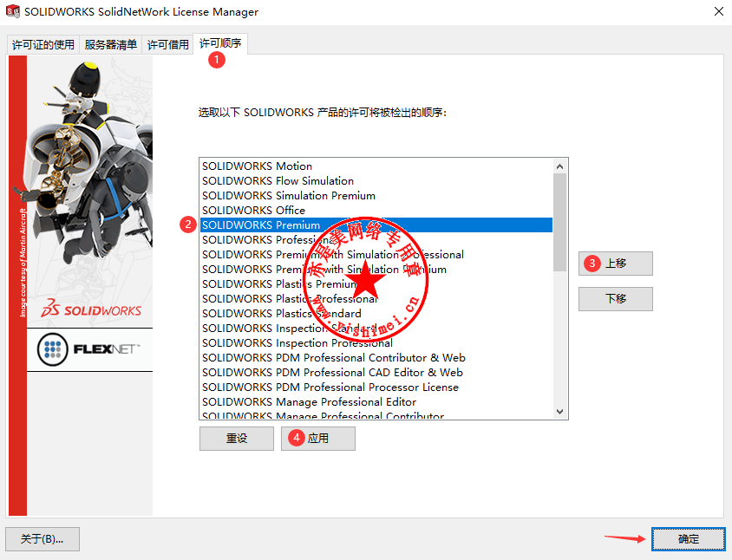Select SOLIDWORKS Inspection Professional
The height and width of the screenshot is (560, 732).
pyautogui.click(x=376, y=343)
